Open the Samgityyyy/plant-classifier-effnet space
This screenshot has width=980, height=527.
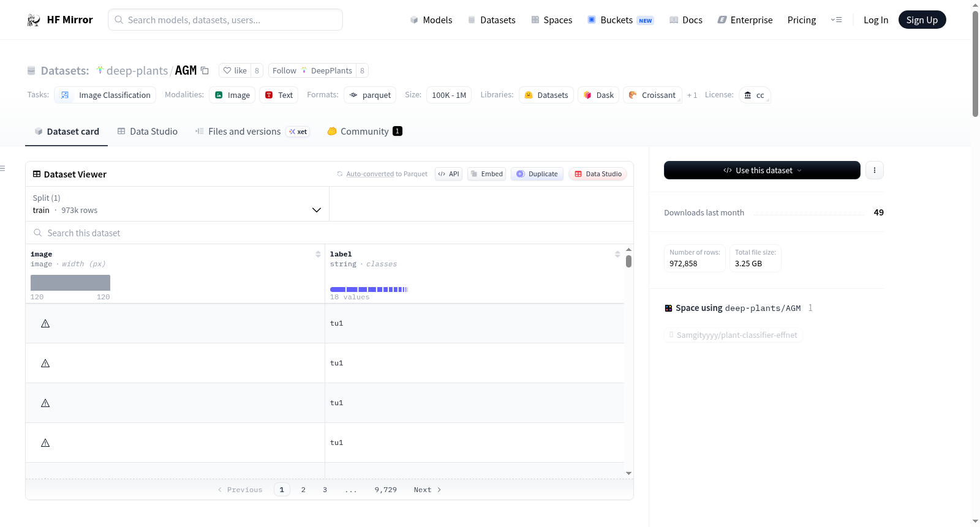pyautogui.click(x=733, y=335)
